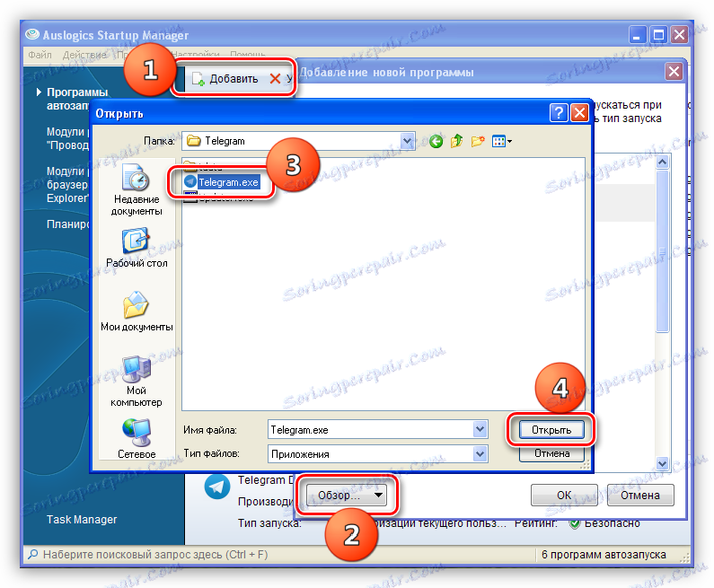Go up one folder level icon
The image size is (714, 588).
(x=457, y=141)
